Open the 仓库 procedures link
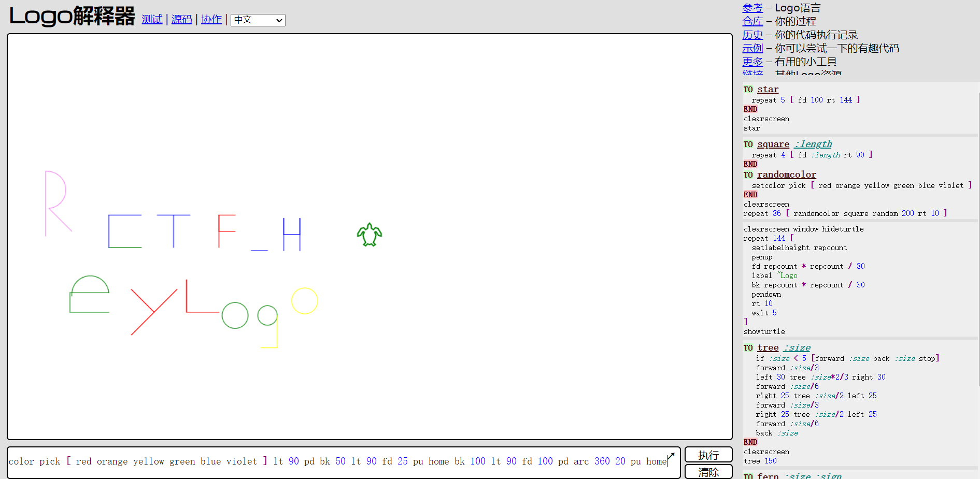 point(752,21)
